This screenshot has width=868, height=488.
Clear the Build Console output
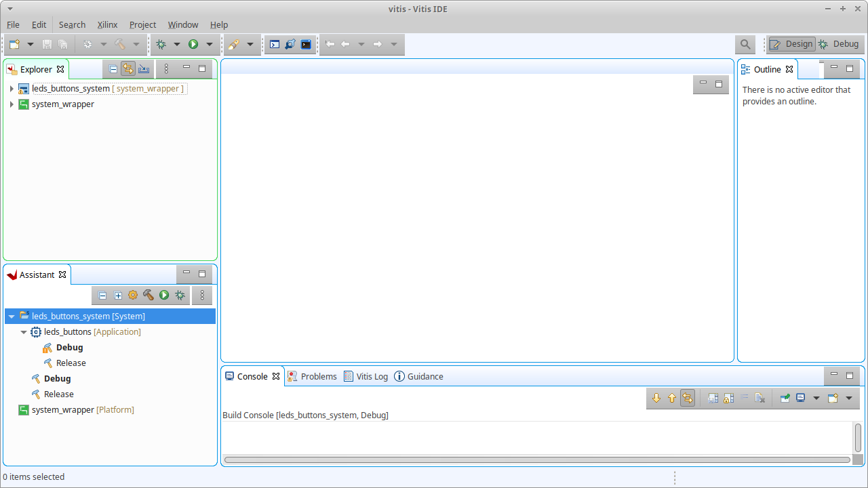click(x=760, y=398)
